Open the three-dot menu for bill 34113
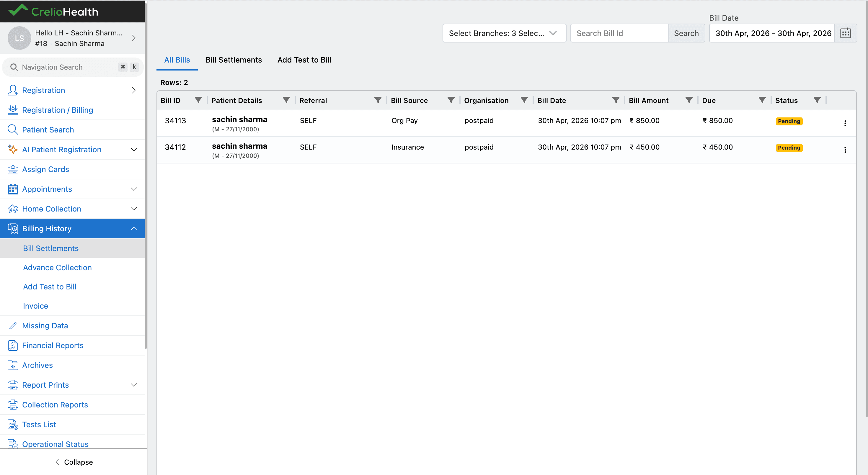This screenshot has width=868, height=475. [845, 123]
